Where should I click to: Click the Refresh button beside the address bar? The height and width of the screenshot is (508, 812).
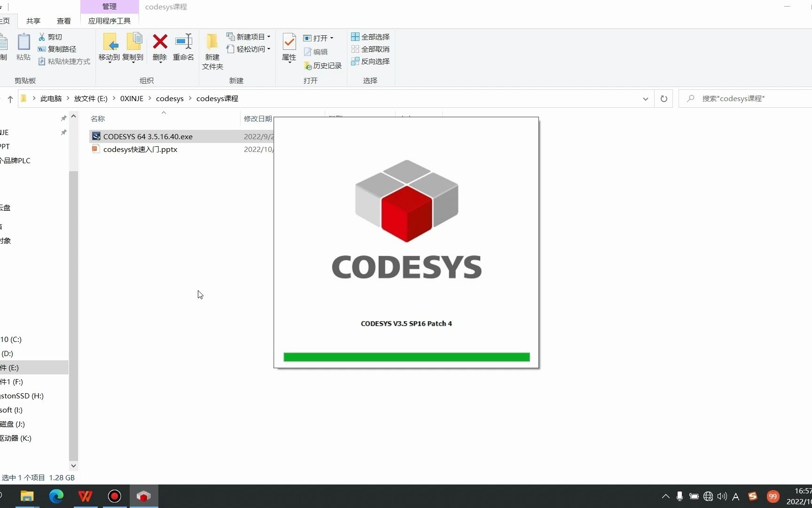[x=664, y=99]
